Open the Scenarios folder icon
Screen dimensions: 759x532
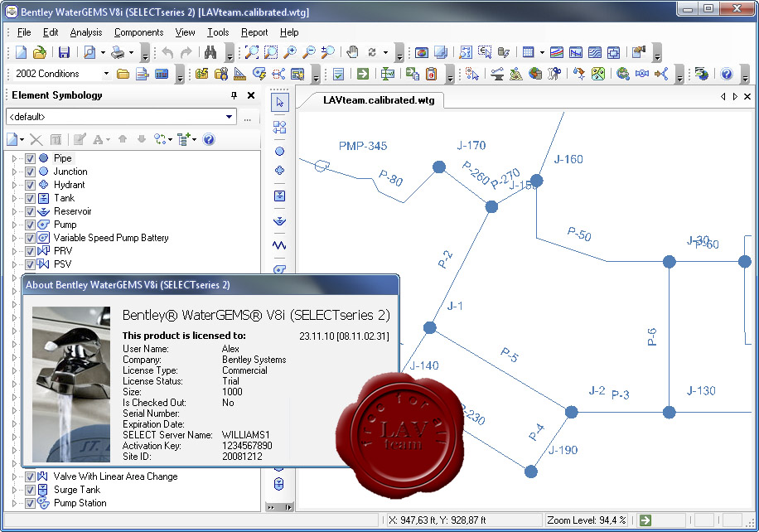[123, 74]
